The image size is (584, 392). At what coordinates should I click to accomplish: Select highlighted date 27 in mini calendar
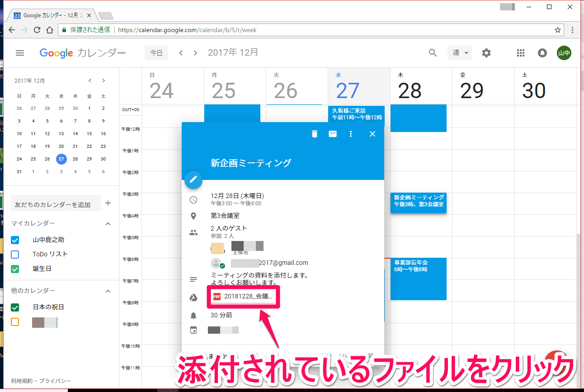61,159
